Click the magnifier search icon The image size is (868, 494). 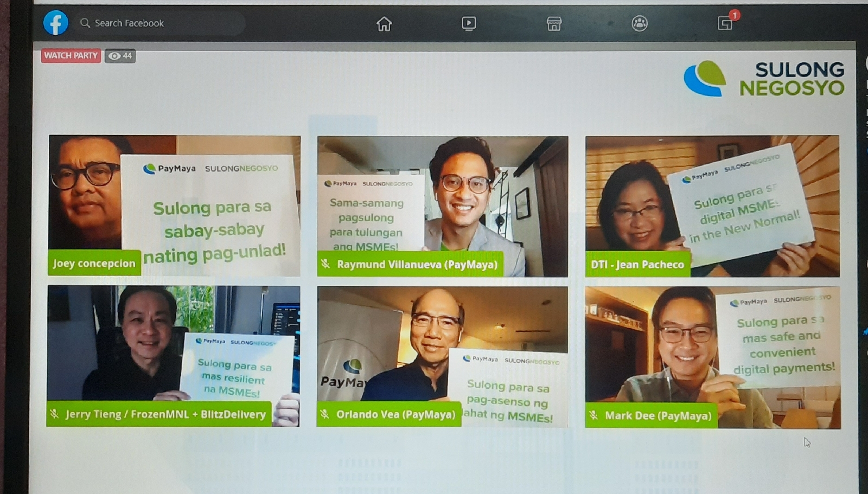[x=85, y=23]
